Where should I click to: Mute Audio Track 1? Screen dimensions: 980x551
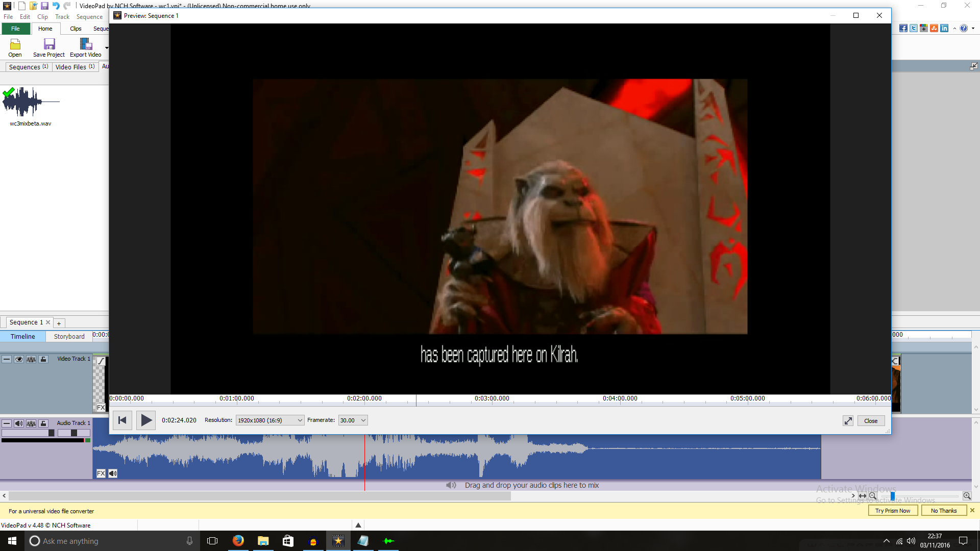tap(19, 423)
